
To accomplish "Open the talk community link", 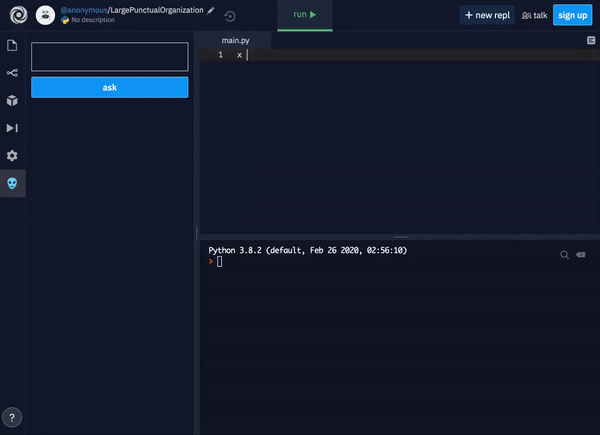I will point(535,15).
